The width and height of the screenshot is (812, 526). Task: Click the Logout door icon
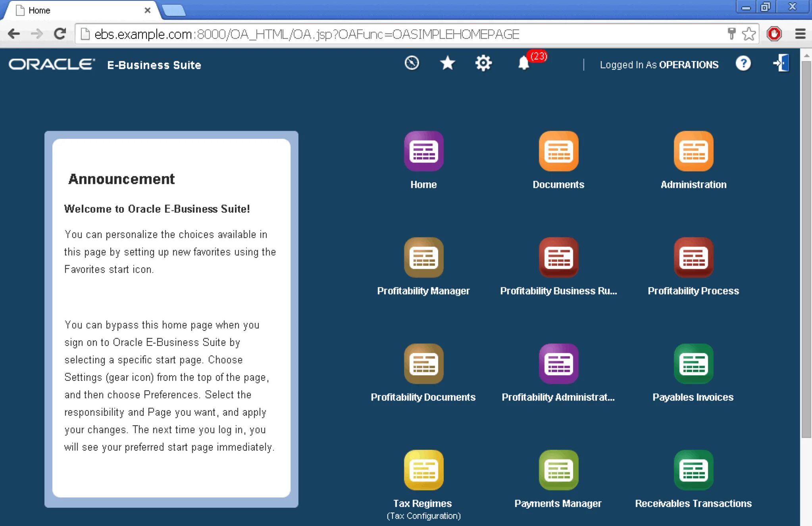coord(781,63)
